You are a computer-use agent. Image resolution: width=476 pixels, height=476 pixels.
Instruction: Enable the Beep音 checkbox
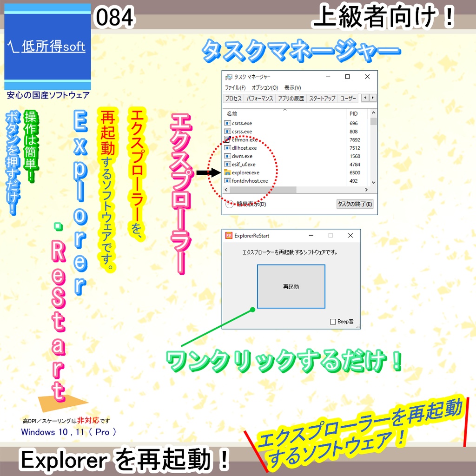333,322
